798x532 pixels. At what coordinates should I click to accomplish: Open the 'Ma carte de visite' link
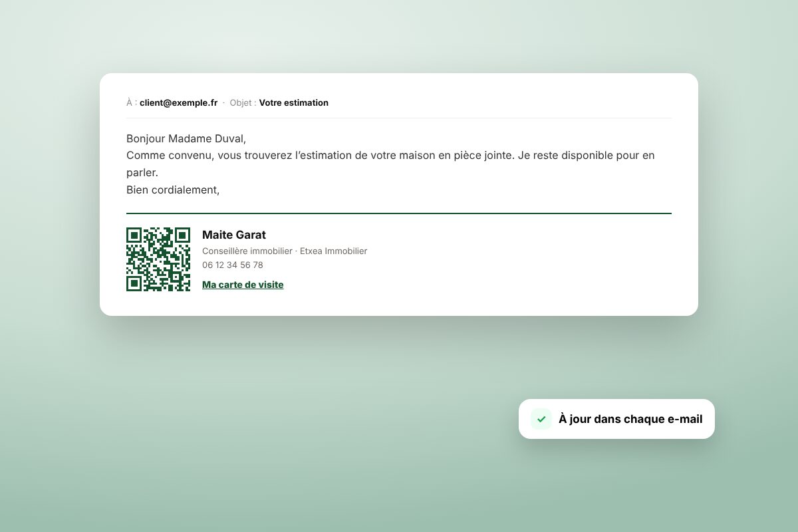(x=243, y=285)
